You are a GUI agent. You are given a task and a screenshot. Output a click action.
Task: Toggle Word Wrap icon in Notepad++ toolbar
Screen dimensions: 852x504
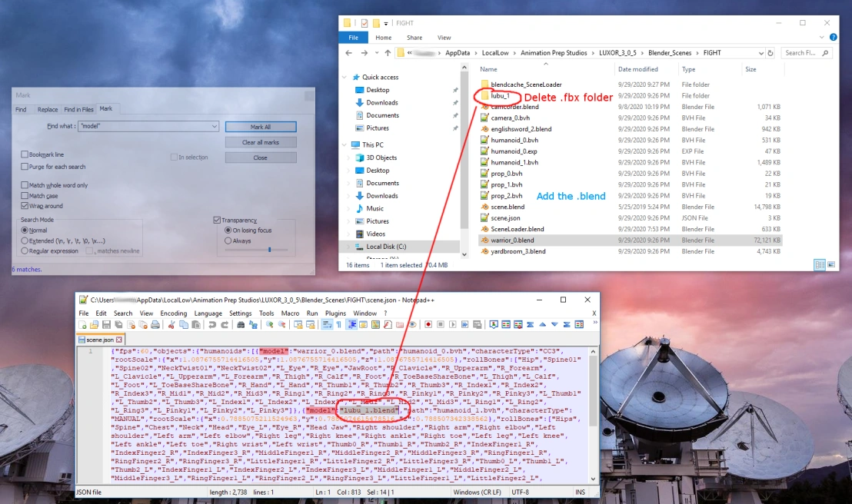point(327,324)
